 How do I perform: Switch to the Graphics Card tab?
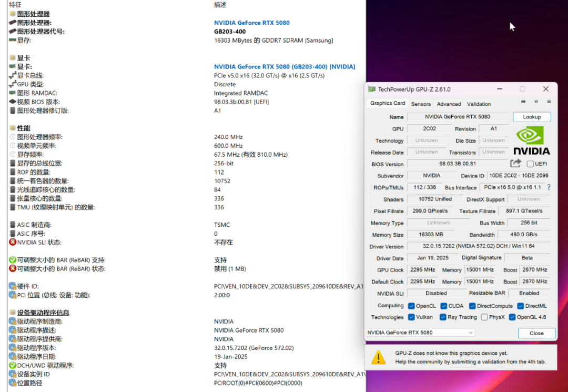(388, 103)
